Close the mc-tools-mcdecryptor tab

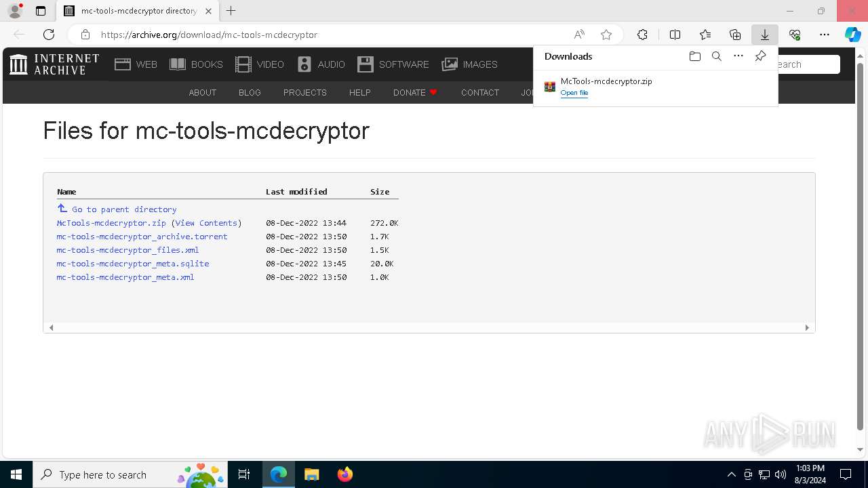208,11
